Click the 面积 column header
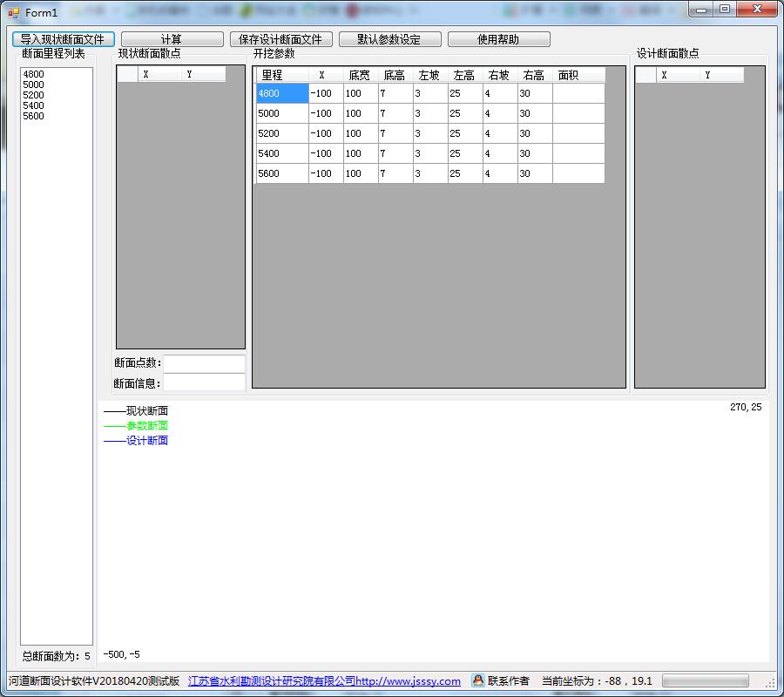The height and width of the screenshot is (697, 784). 578,75
